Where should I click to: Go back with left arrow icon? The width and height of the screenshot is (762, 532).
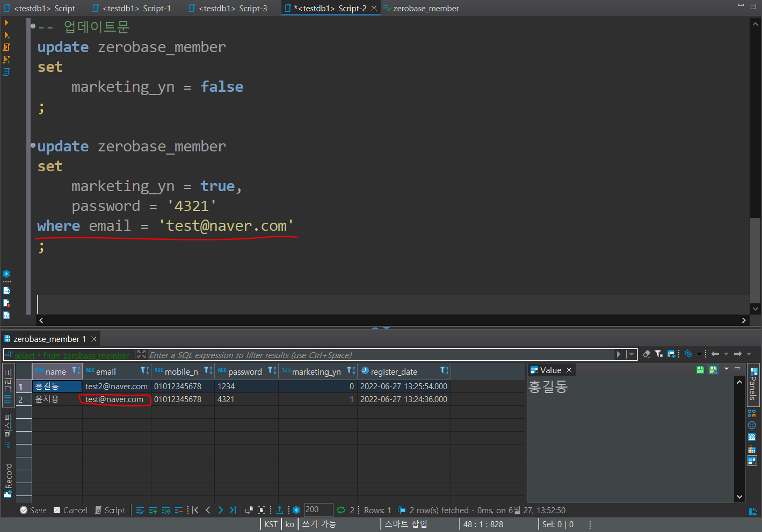point(715,354)
